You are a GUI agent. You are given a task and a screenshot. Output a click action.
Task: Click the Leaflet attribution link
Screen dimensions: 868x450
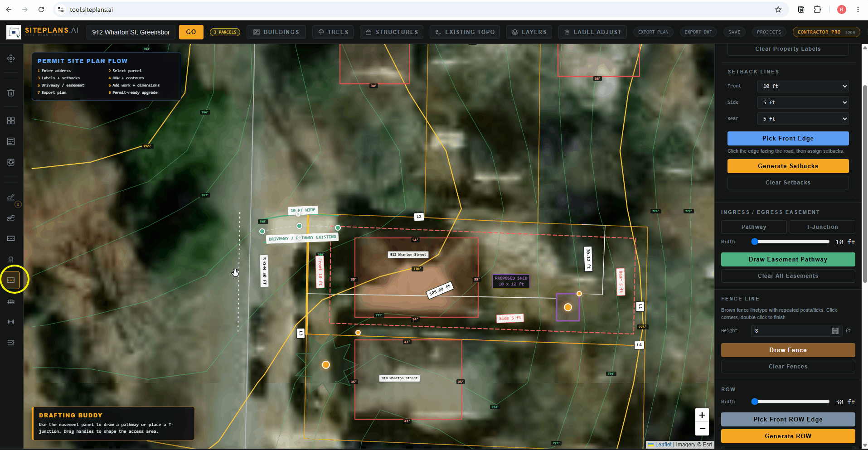tap(663, 445)
